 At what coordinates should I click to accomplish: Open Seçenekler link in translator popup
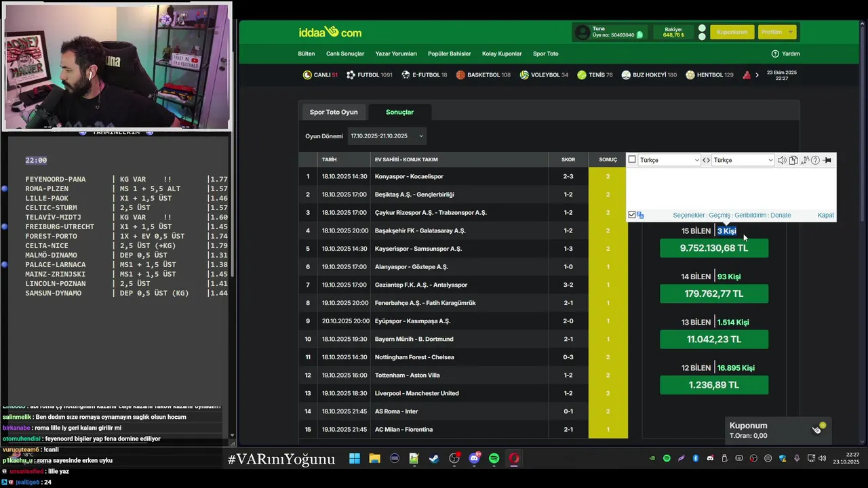[x=689, y=215]
